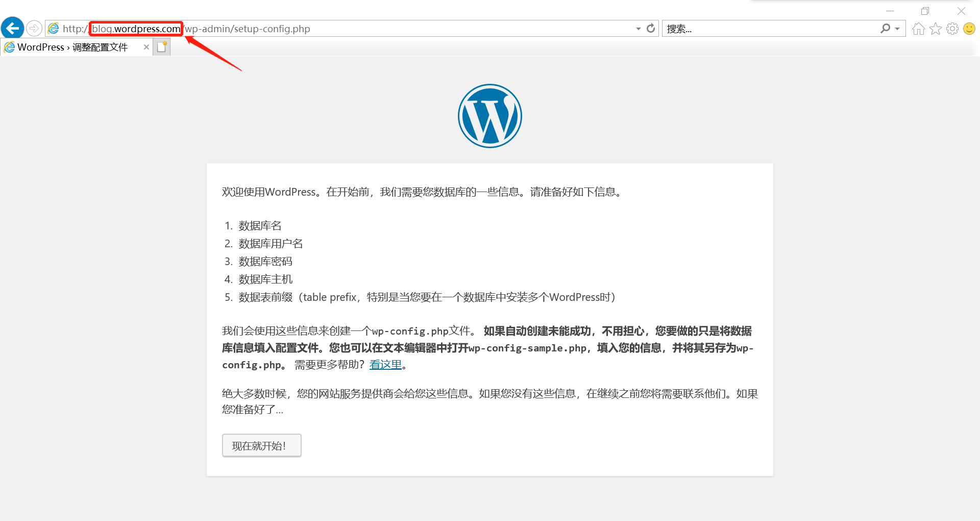Click the wp-config-sample.php filename text
This screenshot has width=980, height=521.
528,348
